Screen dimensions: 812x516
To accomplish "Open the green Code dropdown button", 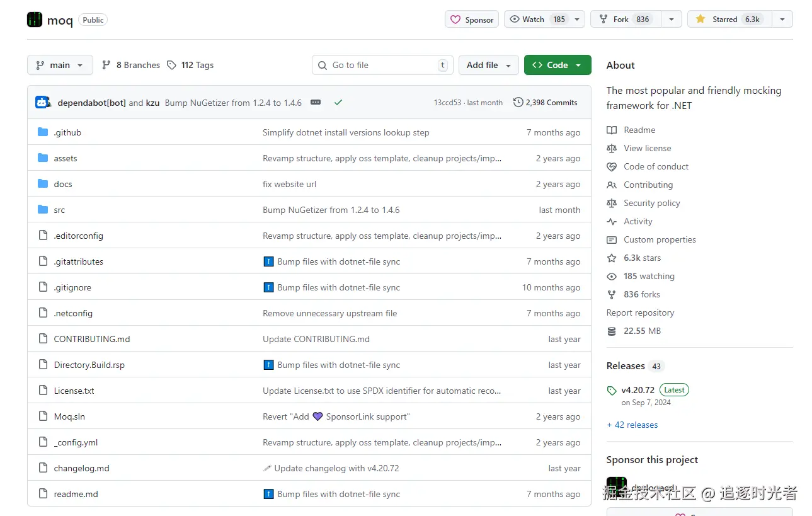I will (x=558, y=65).
